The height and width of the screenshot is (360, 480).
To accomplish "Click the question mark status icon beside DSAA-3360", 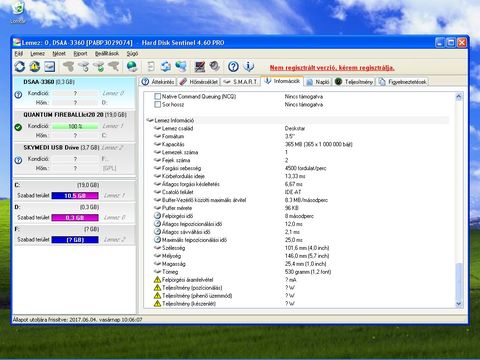I will pos(18,94).
